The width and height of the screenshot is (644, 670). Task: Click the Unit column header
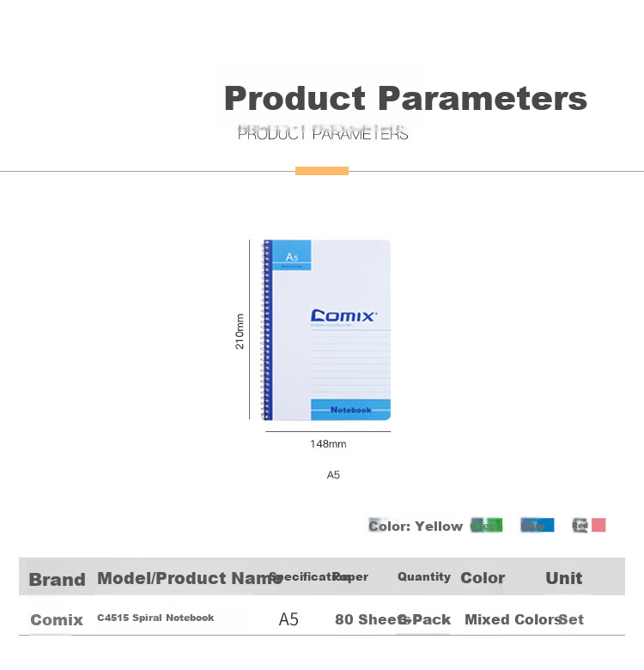[x=563, y=578]
